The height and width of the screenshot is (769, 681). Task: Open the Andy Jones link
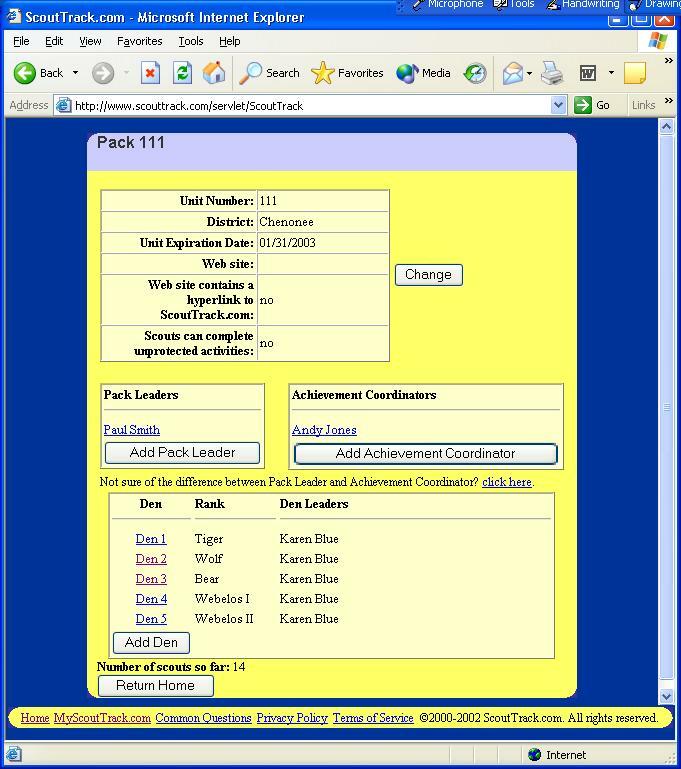(324, 430)
